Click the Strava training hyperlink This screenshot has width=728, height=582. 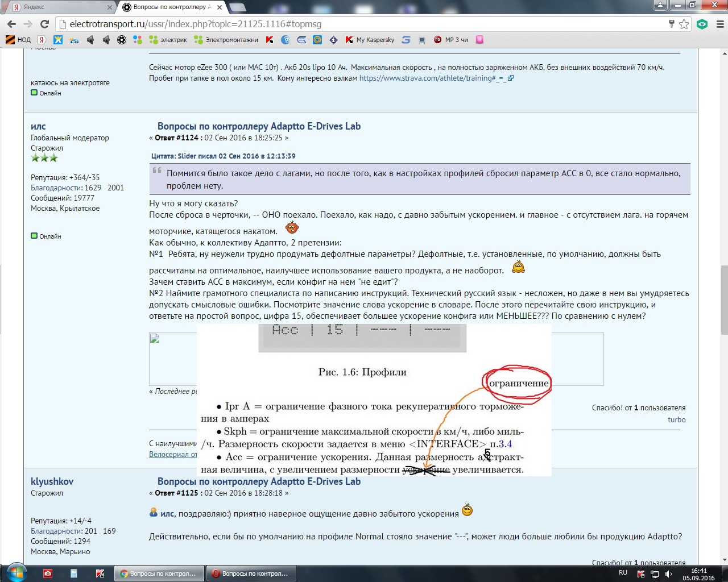[x=432, y=78]
